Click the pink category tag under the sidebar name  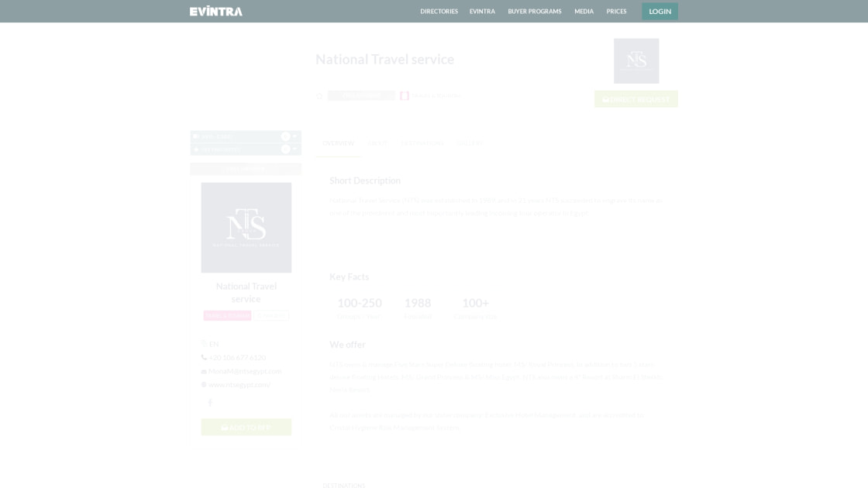point(228,315)
